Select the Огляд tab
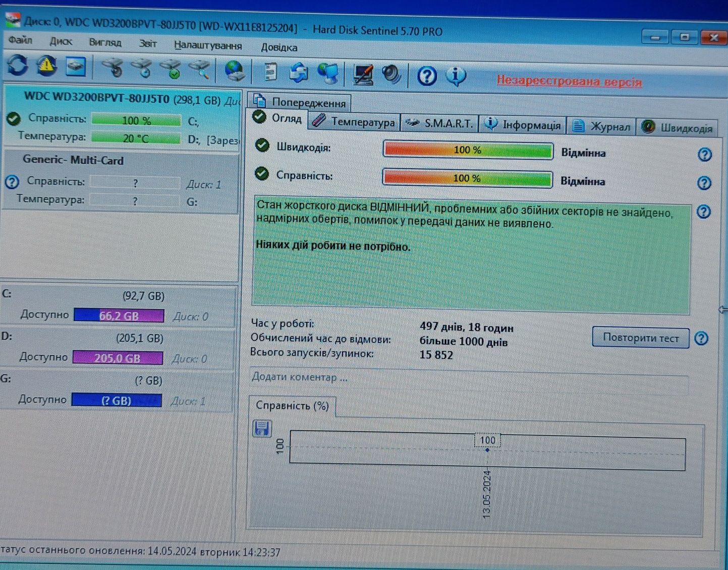Viewport: 728px width, 570px height. click(278, 118)
